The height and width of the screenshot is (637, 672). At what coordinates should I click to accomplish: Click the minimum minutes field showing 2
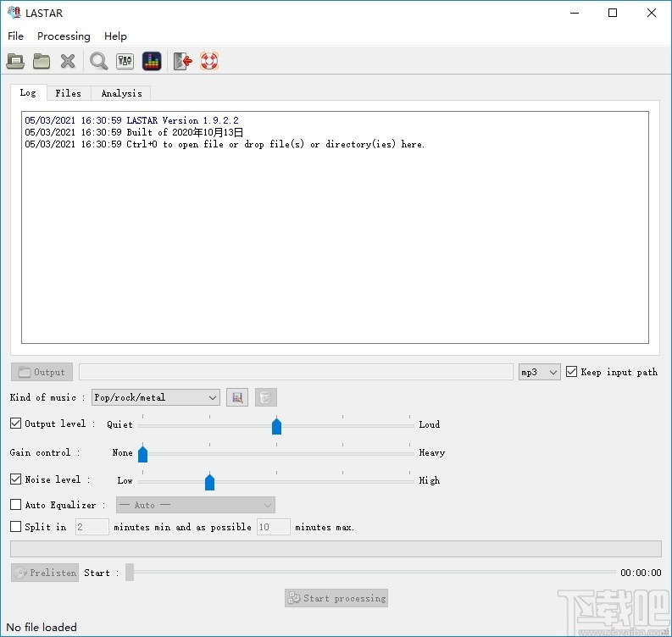click(x=92, y=527)
